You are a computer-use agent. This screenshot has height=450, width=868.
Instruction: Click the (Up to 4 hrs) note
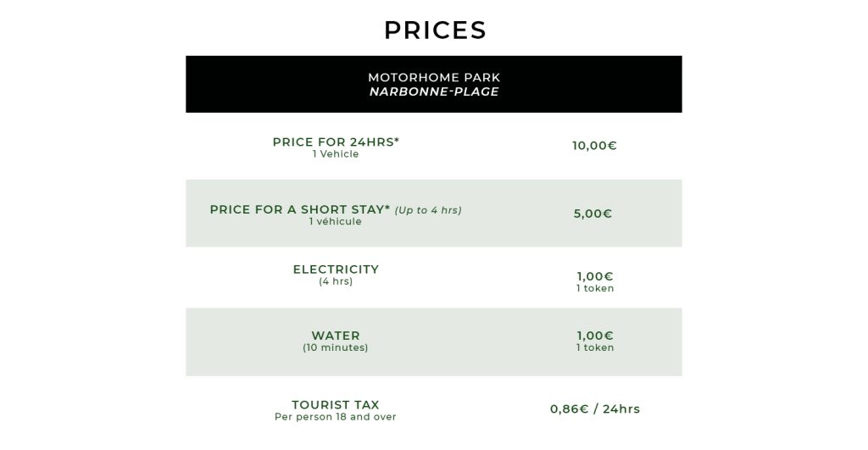pos(428,210)
